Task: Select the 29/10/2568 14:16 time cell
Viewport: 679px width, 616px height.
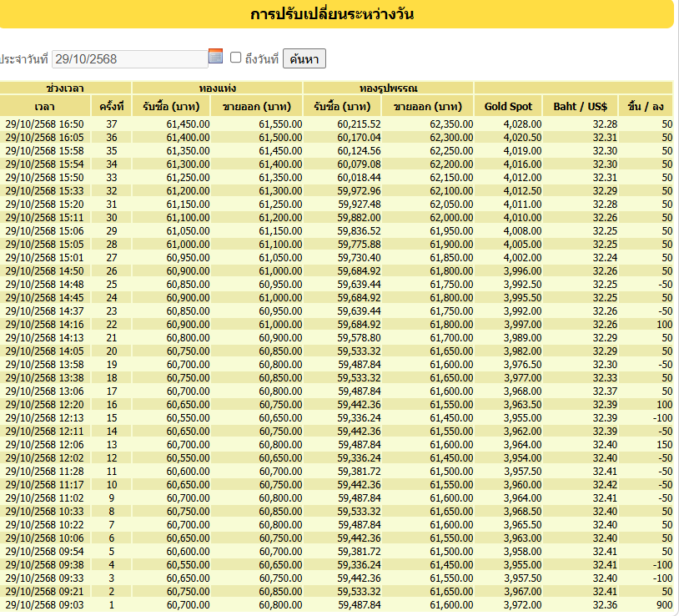Action: tap(44, 325)
